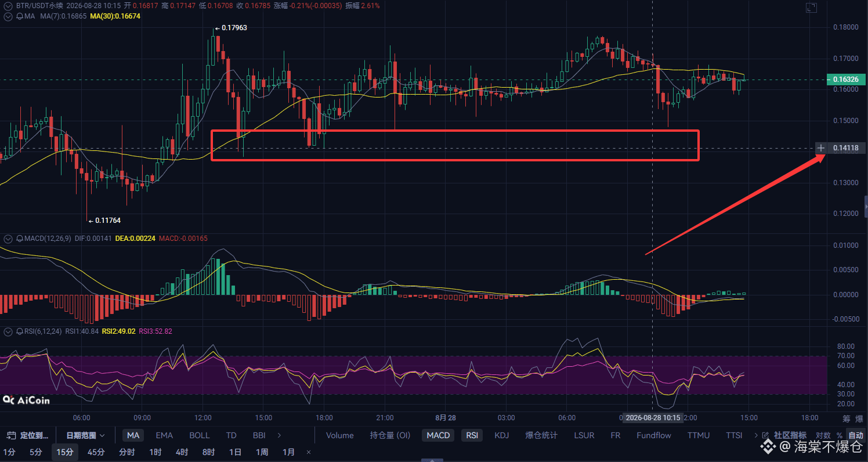This screenshot has height=462, width=868.
Task: Select the 1时 timeframe
Action: tap(155, 452)
